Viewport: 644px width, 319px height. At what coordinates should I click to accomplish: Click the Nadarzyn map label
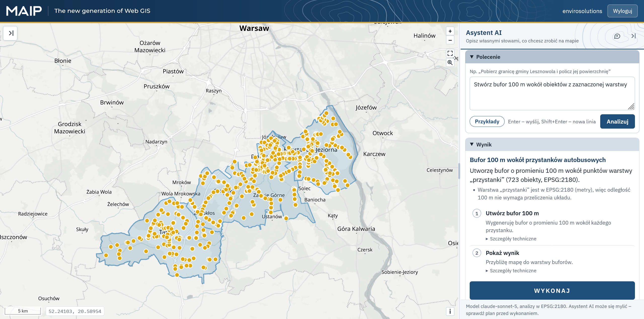pos(156,142)
